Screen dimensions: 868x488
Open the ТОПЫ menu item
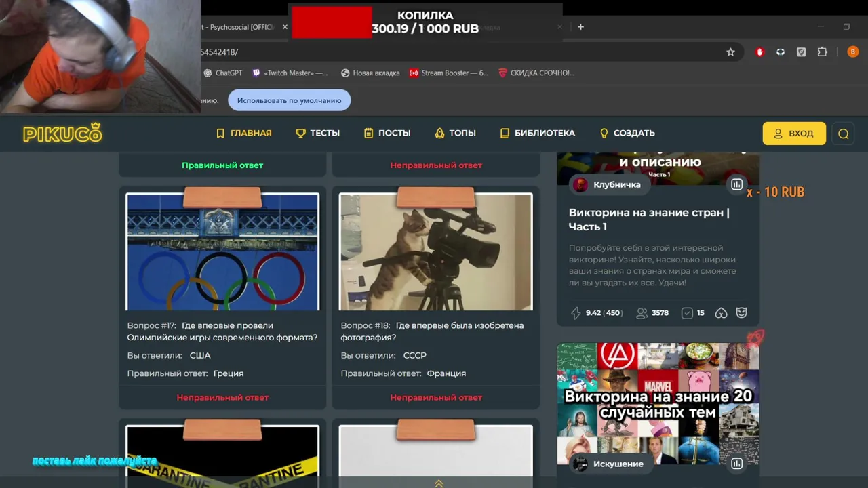coord(456,134)
